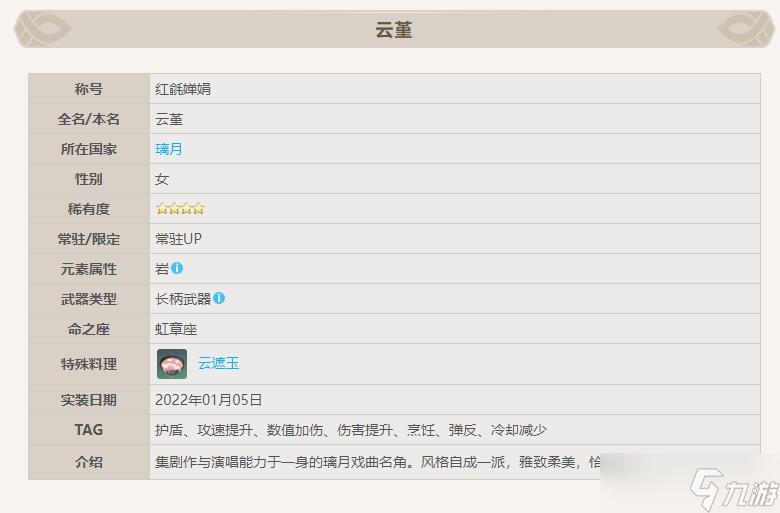Select the four-star rarity icons
Viewport: 780px width, 513px height.
click(180, 208)
